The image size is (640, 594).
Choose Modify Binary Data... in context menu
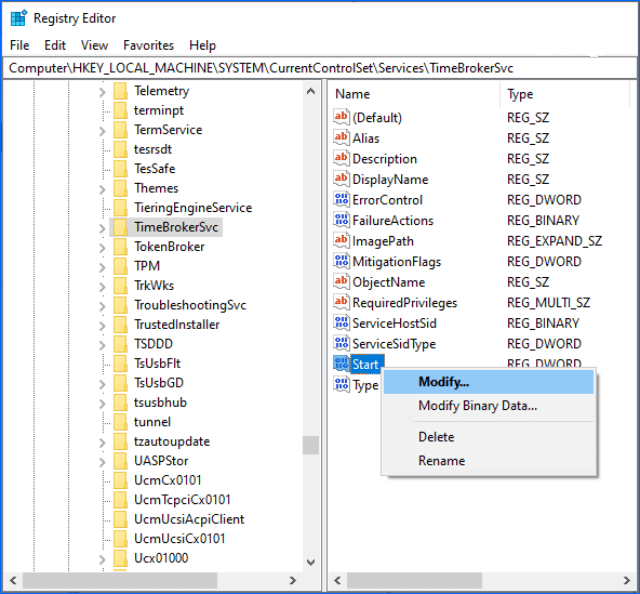(489, 405)
